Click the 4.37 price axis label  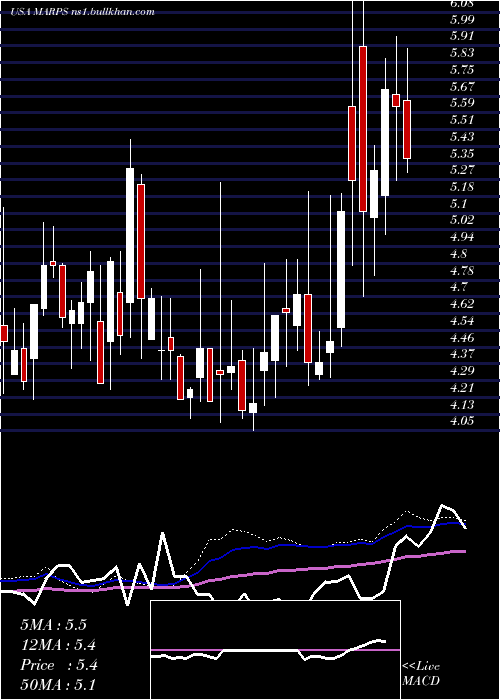[x=463, y=354]
